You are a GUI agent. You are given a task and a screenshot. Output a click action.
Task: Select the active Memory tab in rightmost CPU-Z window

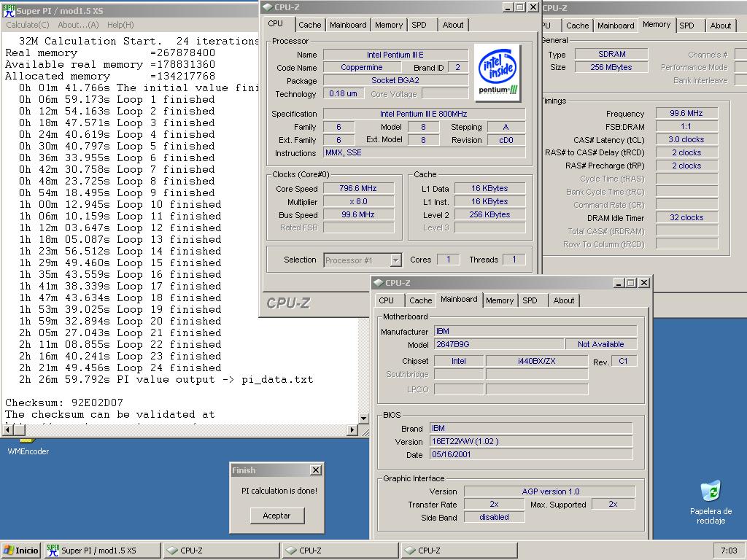point(656,24)
